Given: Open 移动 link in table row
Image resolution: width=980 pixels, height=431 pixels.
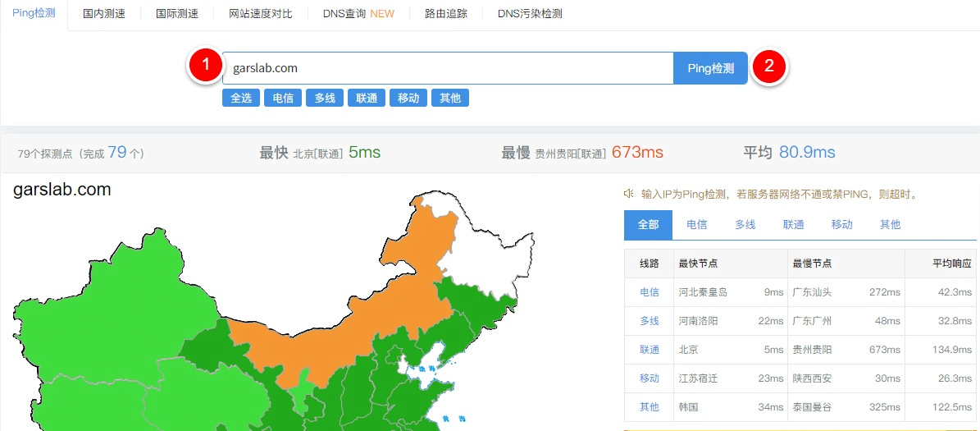Looking at the screenshot, I should point(649,378).
